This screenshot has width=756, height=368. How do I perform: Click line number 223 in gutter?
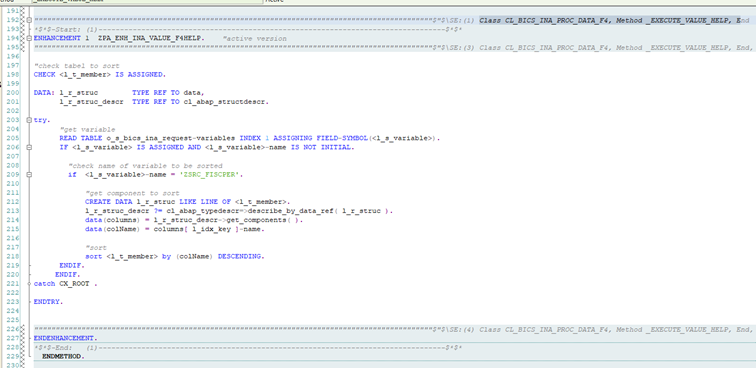pos(13,301)
